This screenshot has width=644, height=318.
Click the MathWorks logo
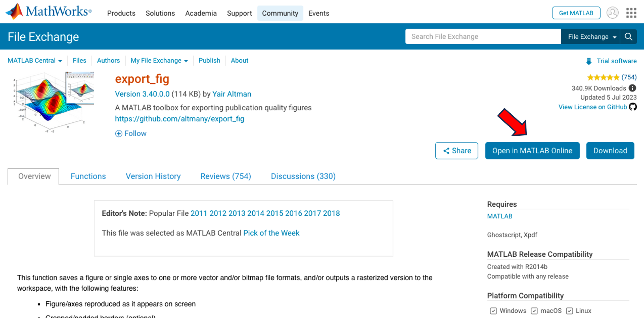49,12
